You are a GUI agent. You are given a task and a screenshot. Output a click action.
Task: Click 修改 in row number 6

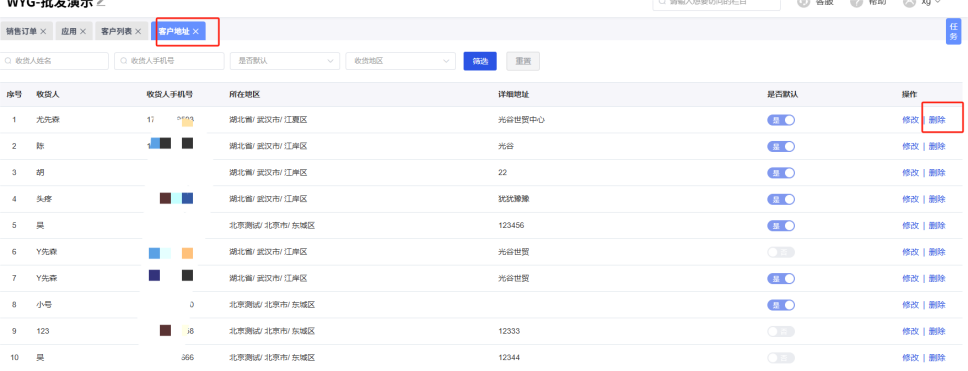tap(910, 252)
